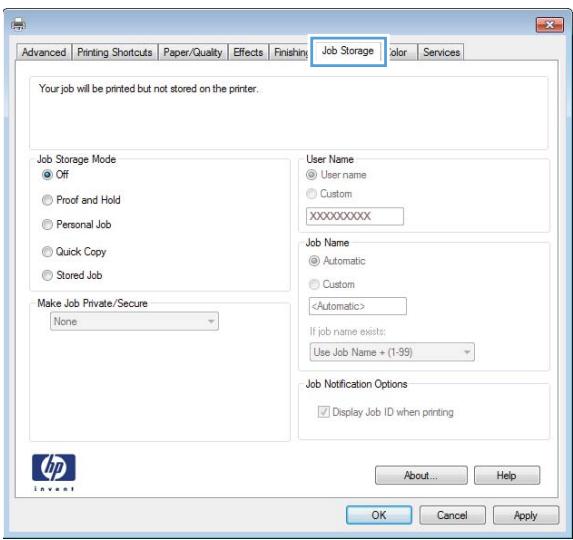573x540 pixels.
Task: Select Automatic job name option
Action: coord(337,261)
